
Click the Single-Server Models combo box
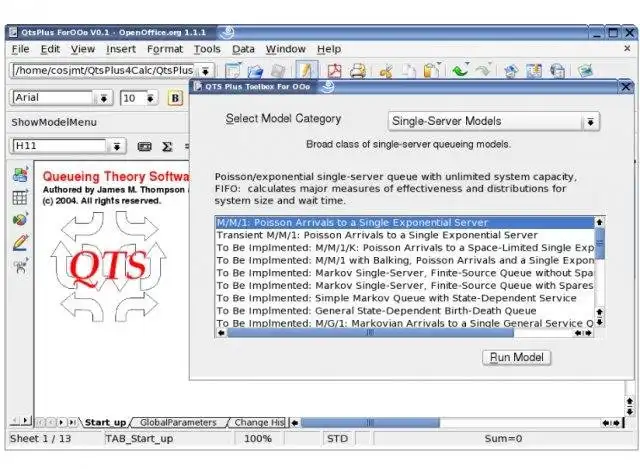493,121
